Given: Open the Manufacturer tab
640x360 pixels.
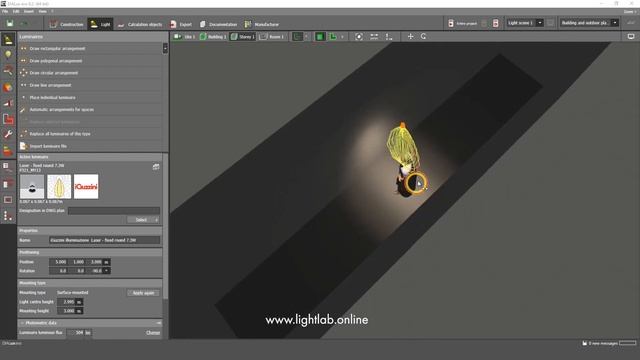Looking at the screenshot, I should (x=262, y=24).
